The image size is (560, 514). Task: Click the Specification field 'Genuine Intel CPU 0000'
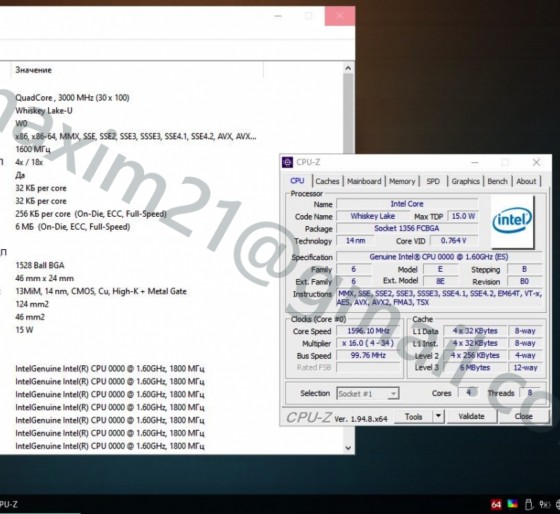(439, 257)
